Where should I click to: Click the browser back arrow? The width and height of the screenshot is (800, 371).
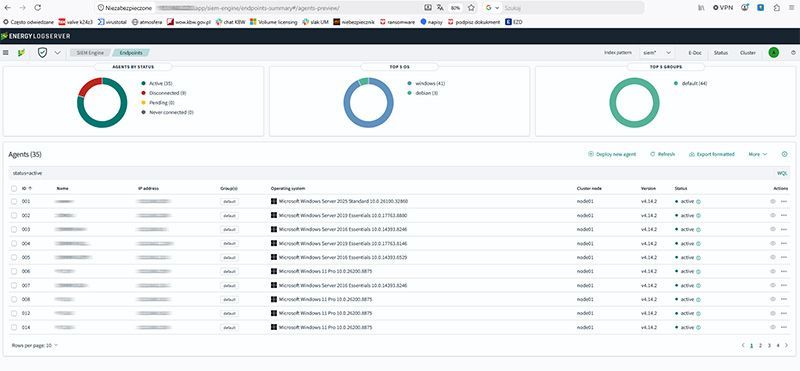pyautogui.click(x=8, y=8)
